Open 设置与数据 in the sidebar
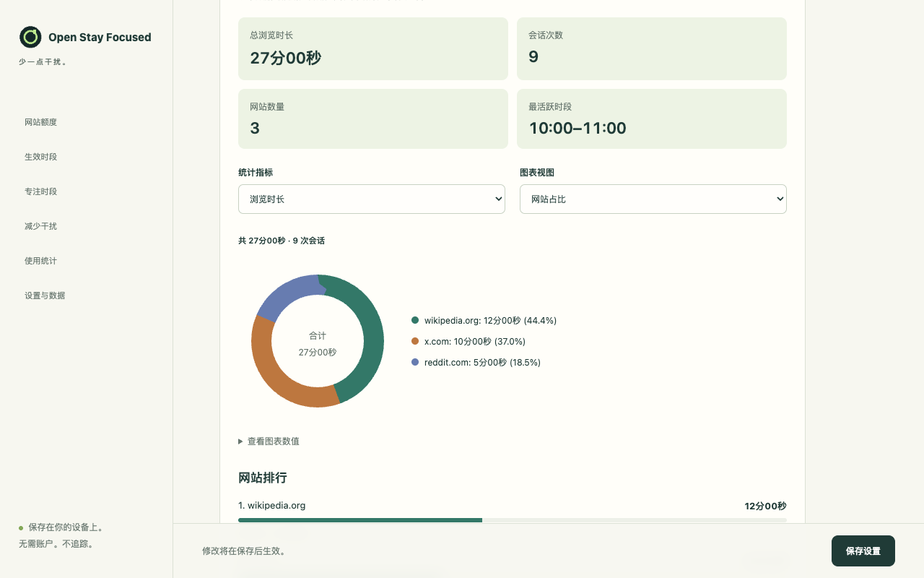 point(45,296)
